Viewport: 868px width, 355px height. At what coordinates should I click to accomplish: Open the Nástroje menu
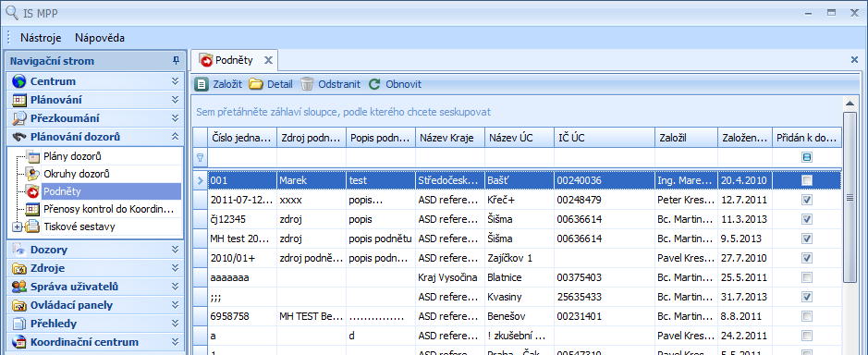tap(41, 38)
